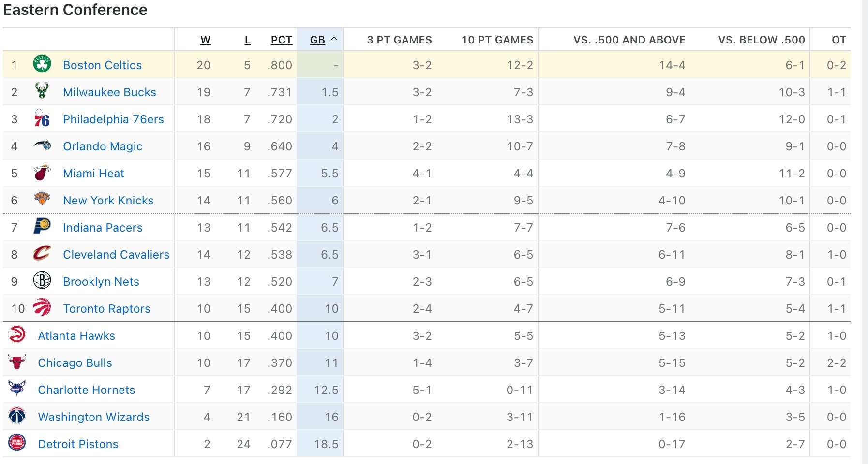The height and width of the screenshot is (464, 868).
Task: Click the Brooklyn Nets logo icon
Action: (x=42, y=281)
